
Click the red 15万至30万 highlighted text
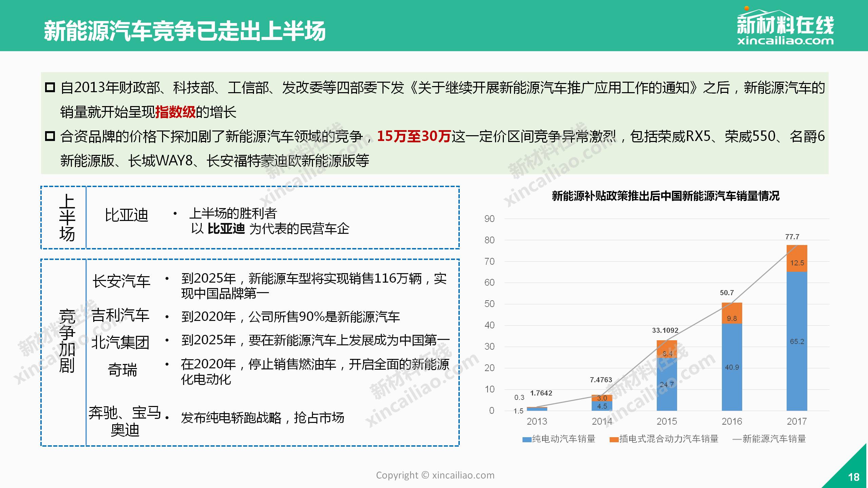point(414,136)
